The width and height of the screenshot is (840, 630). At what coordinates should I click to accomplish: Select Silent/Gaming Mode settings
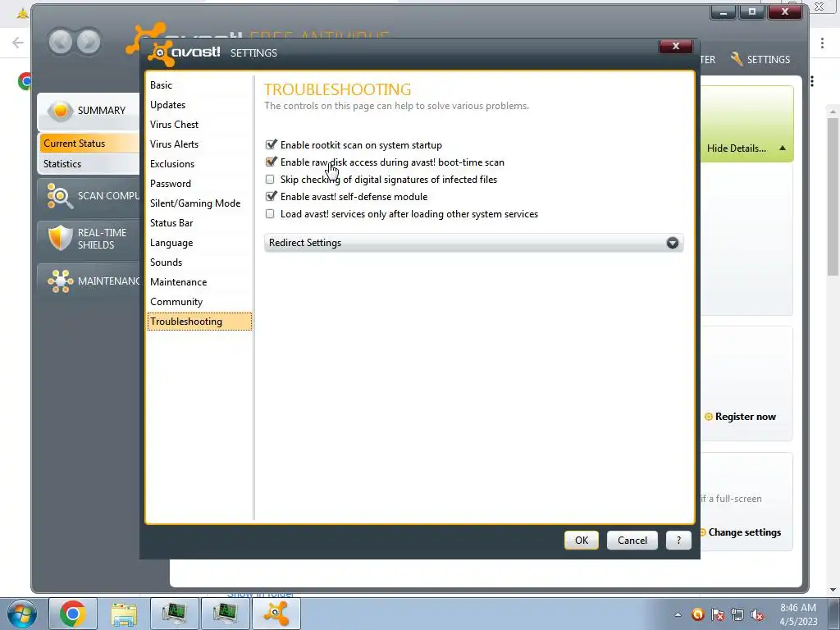pyautogui.click(x=195, y=203)
